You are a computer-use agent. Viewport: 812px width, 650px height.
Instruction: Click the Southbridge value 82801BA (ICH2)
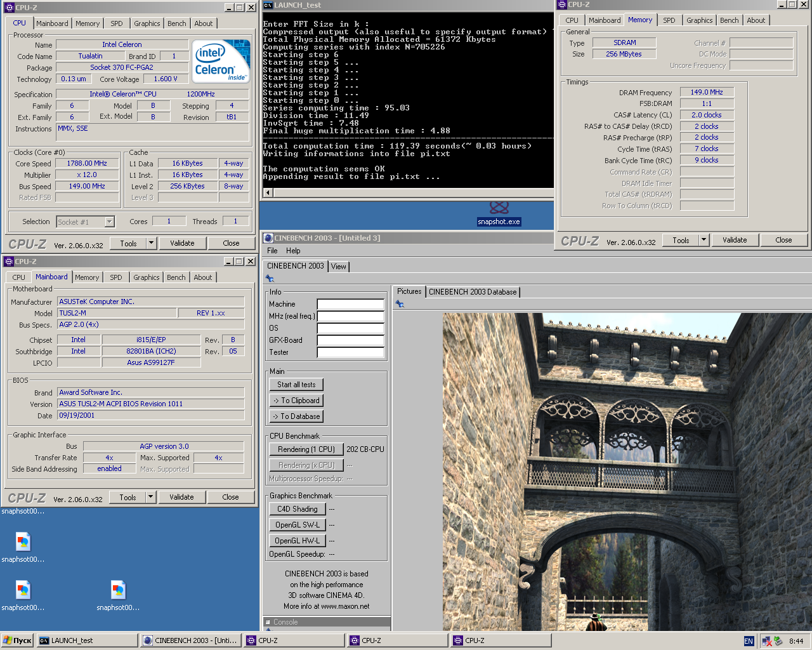(x=151, y=351)
